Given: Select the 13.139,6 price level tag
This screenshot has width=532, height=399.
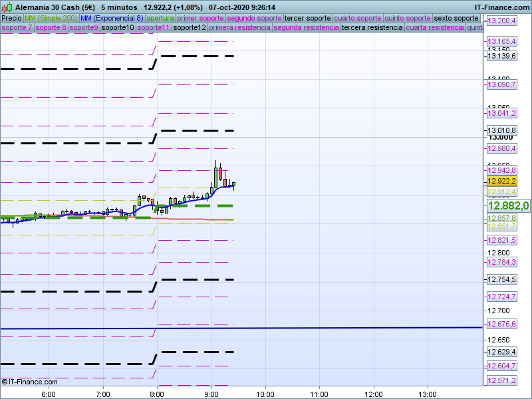Looking at the screenshot, I should point(501,57).
